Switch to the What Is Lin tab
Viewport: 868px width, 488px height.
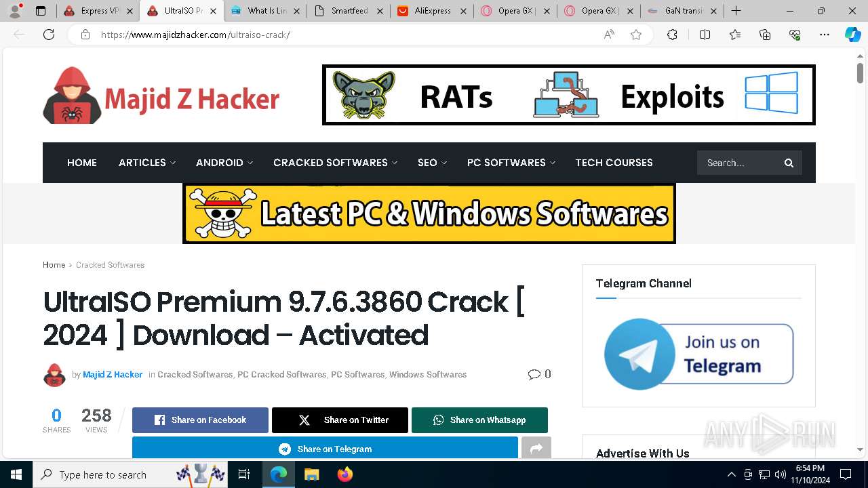click(265, 11)
